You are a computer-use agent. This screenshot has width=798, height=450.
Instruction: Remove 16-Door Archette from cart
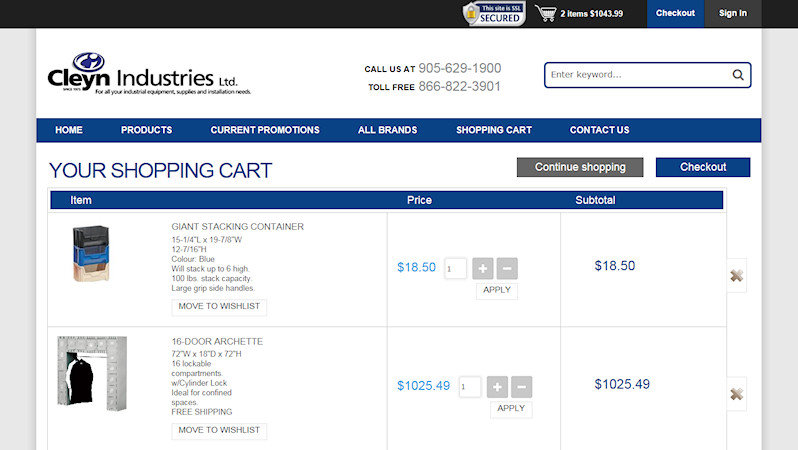pyautogui.click(x=736, y=394)
